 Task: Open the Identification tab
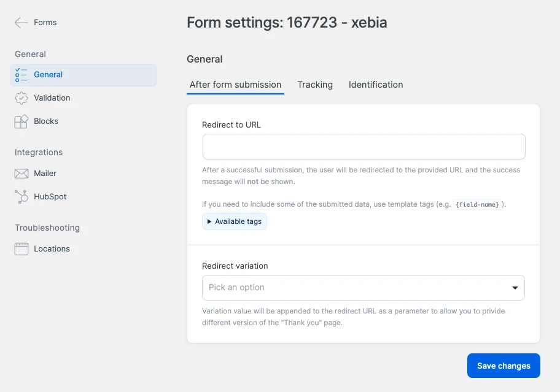click(x=375, y=85)
